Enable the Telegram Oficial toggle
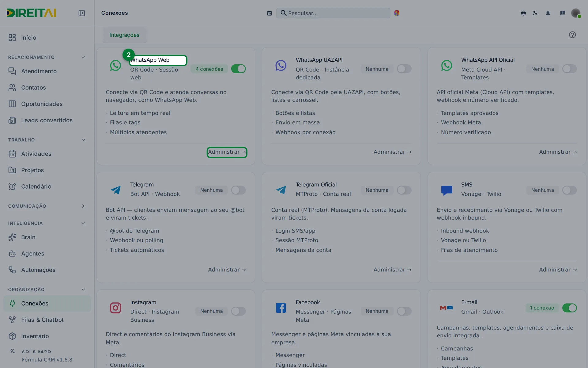The image size is (588, 368). click(404, 190)
